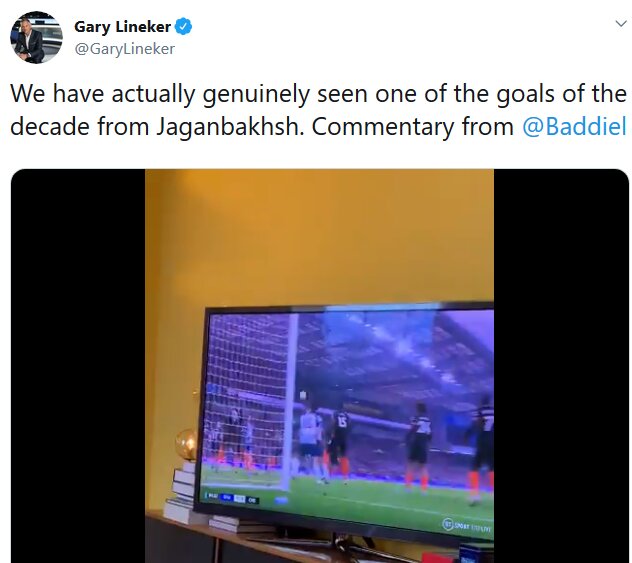632x563 pixels.
Task: Visit the @GaryLineker handle
Action: pyautogui.click(x=125, y=49)
